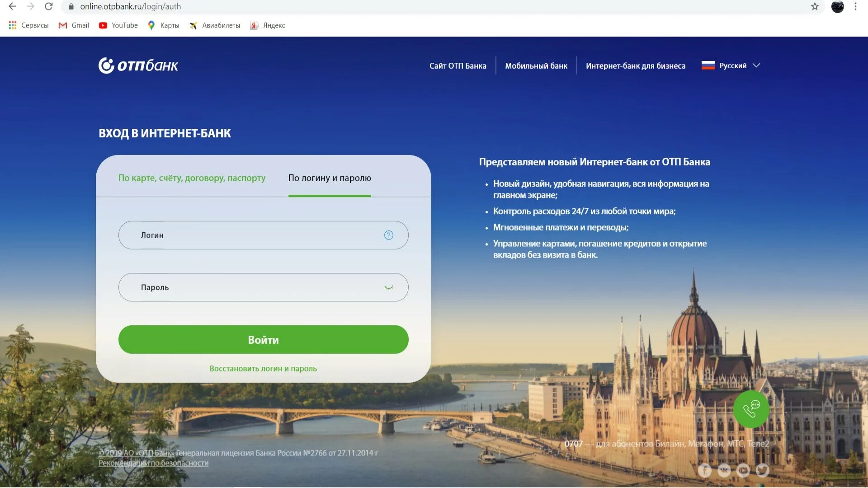Screen dimensions: 868x488
Task: Open 'Интернет-банк для бизнеса' menu item
Action: 635,66
